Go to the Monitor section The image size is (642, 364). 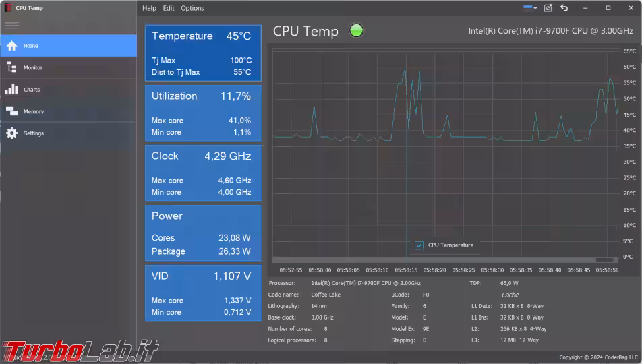coord(68,67)
